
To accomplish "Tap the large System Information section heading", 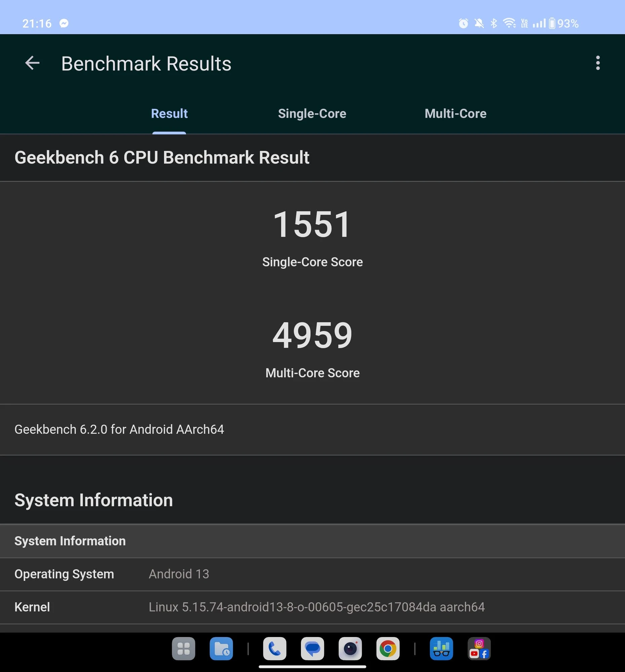I will (x=94, y=500).
